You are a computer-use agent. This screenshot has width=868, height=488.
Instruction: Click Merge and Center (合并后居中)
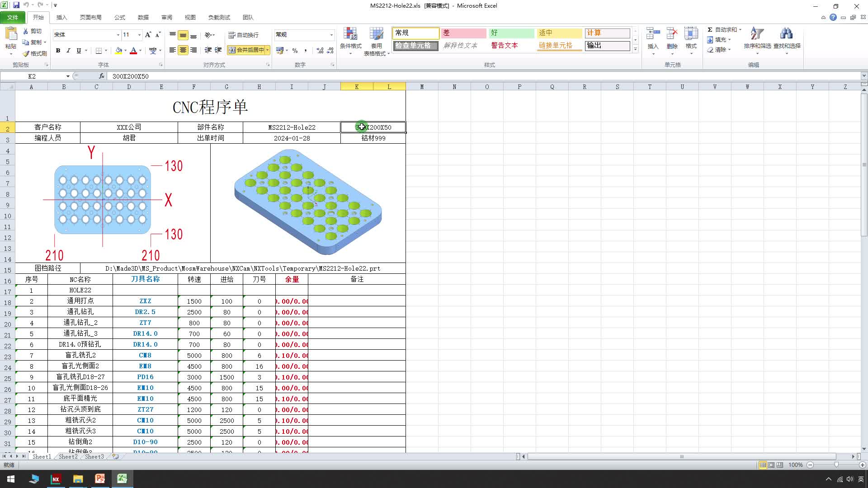point(246,50)
